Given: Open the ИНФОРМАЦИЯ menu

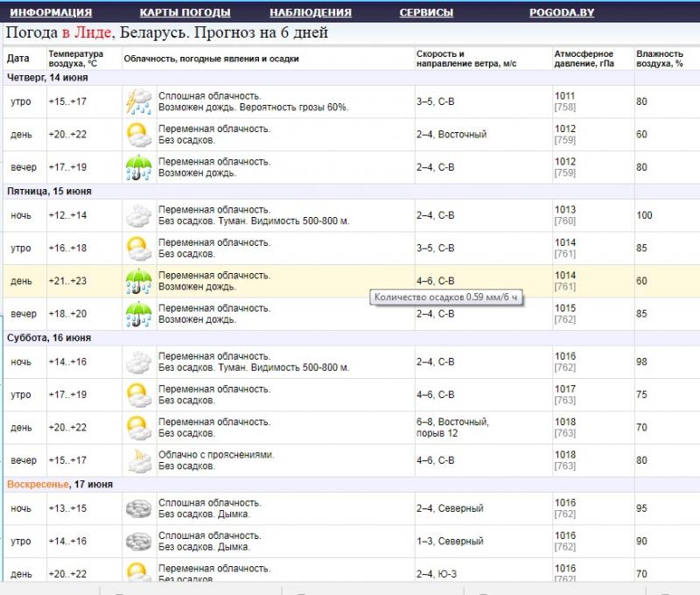Looking at the screenshot, I should (x=51, y=13).
